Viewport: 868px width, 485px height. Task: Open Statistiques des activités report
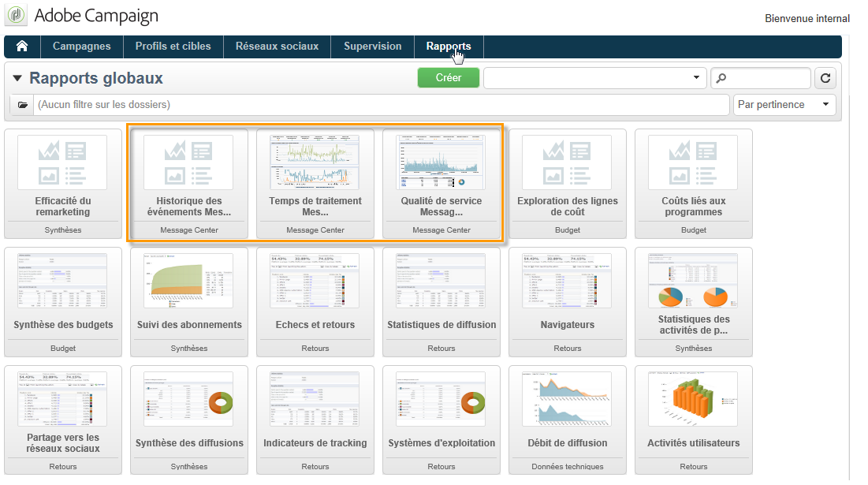[x=694, y=302]
